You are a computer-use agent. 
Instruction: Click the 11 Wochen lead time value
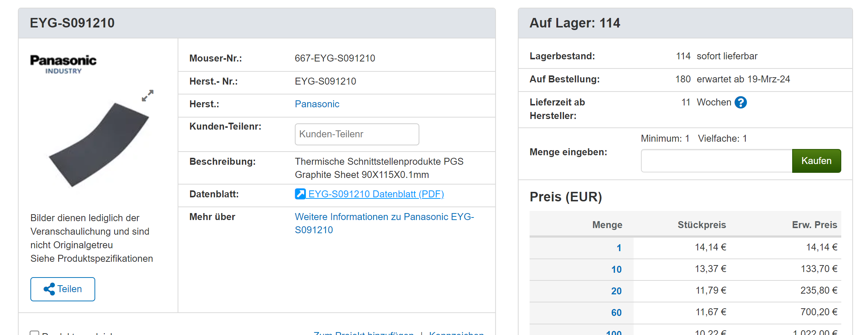(x=706, y=102)
